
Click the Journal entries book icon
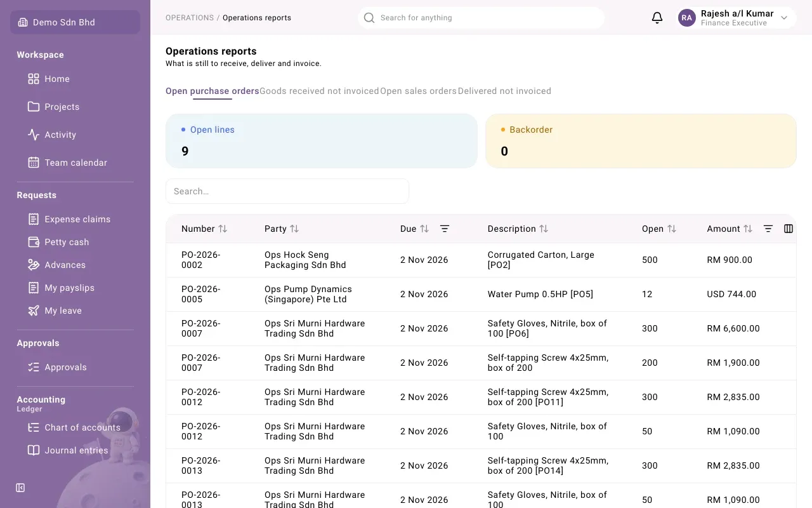[34, 450]
